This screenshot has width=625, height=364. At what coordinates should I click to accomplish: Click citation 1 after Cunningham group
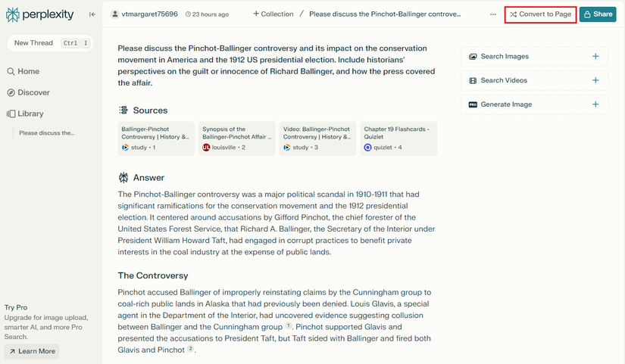tap(289, 325)
